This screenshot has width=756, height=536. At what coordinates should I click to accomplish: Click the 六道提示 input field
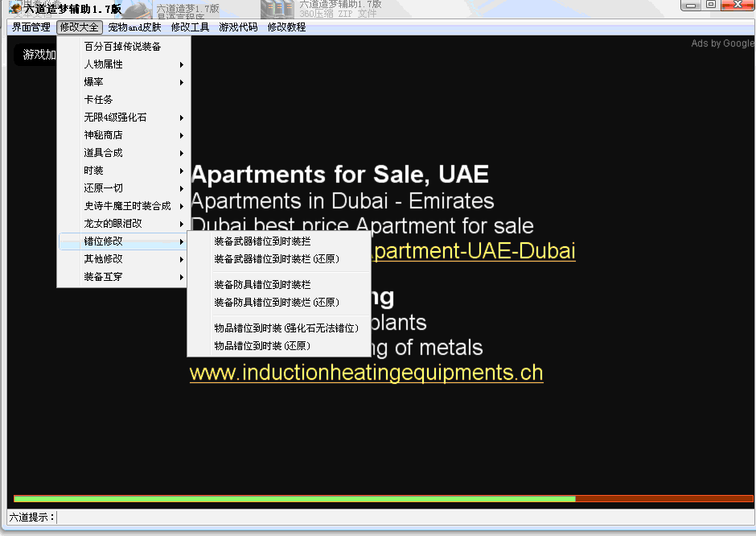[x=405, y=517]
